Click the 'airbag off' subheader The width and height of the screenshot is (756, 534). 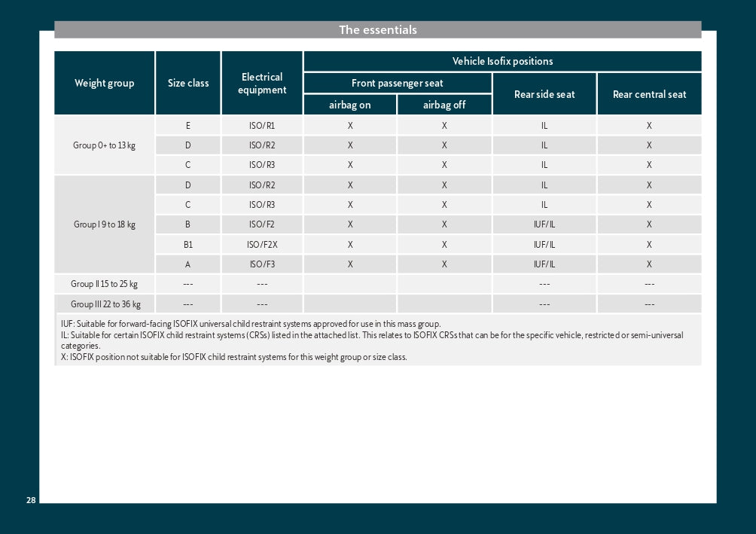[x=444, y=105]
